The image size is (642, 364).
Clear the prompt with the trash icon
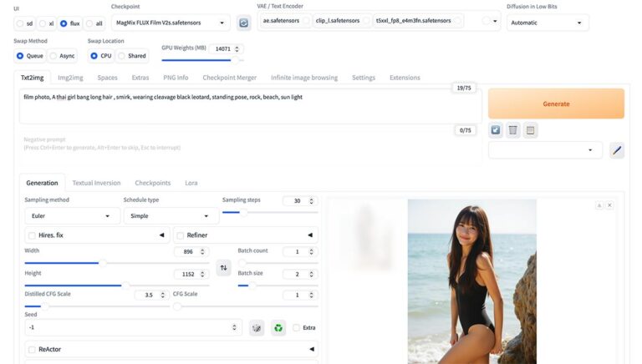coord(513,129)
